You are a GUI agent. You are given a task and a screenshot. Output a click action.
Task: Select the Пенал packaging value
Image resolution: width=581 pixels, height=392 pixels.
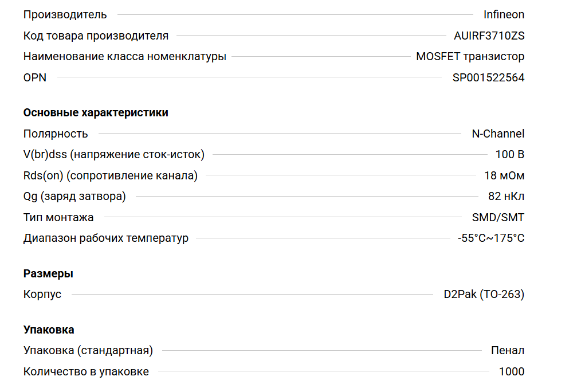(508, 351)
